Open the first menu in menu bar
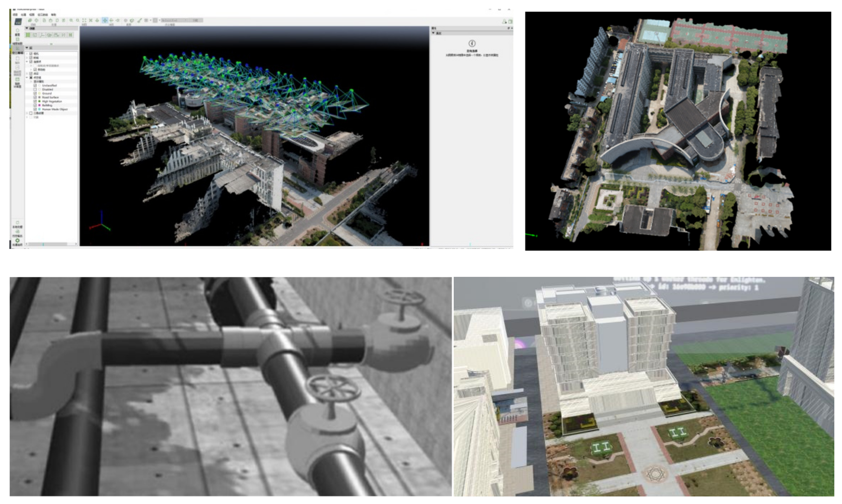 [x=15, y=15]
